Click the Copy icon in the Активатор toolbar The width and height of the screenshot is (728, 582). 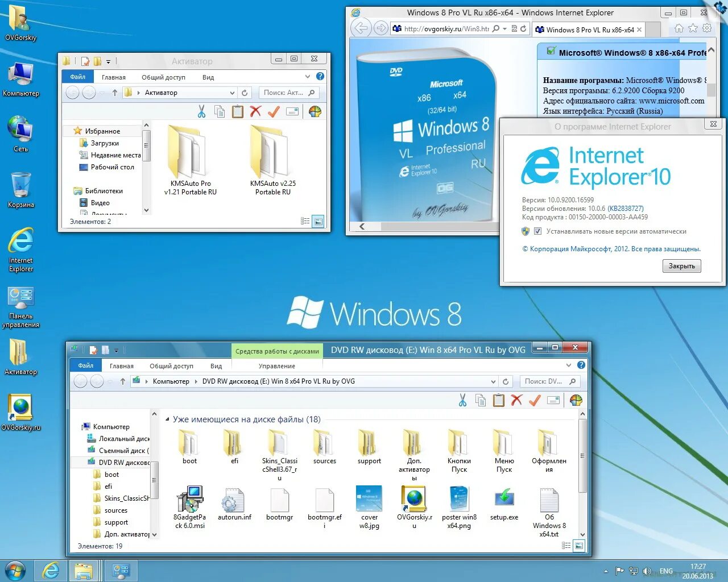[220, 111]
